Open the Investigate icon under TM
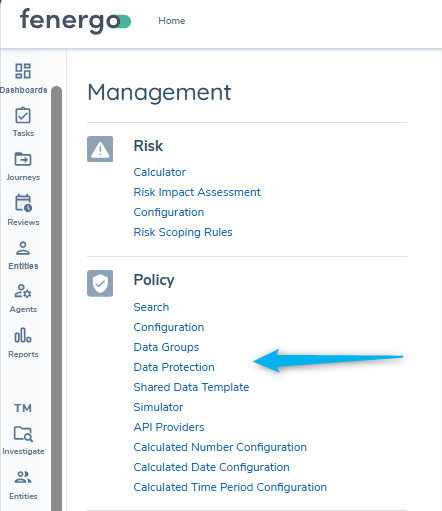The width and height of the screenshot is (442, 511). point(23,434)
